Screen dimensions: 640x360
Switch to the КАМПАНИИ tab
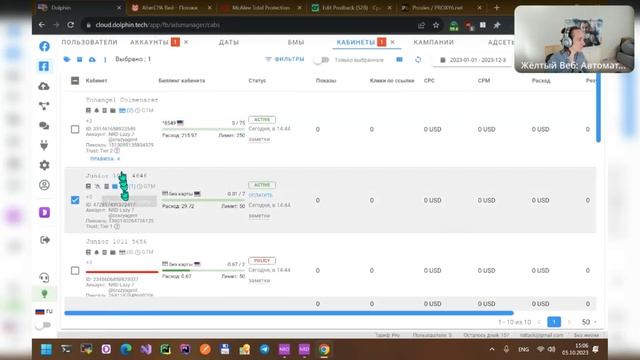[x=433, y=42]
